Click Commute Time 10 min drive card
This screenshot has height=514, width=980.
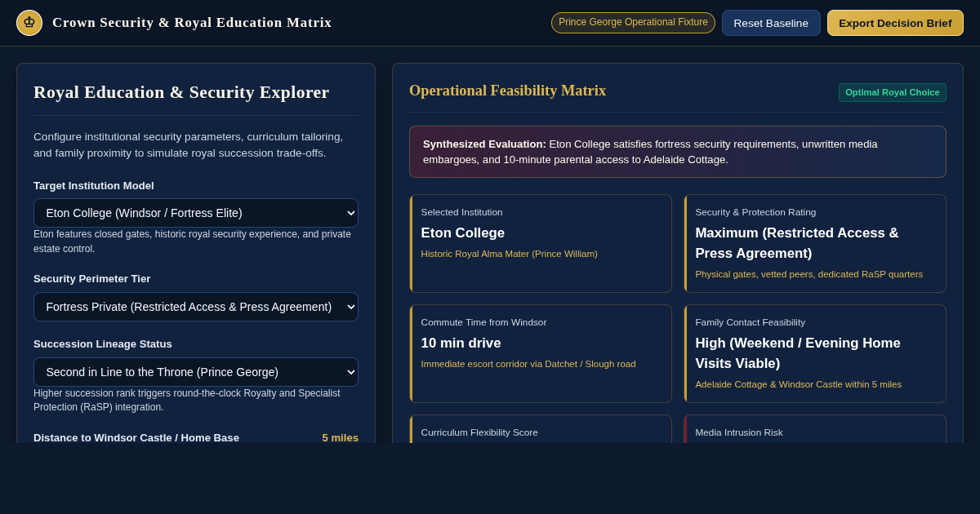click(541, 353)
